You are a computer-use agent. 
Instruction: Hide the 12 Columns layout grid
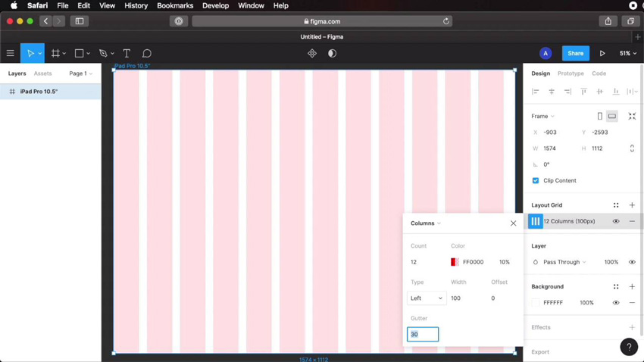(616, 222)
